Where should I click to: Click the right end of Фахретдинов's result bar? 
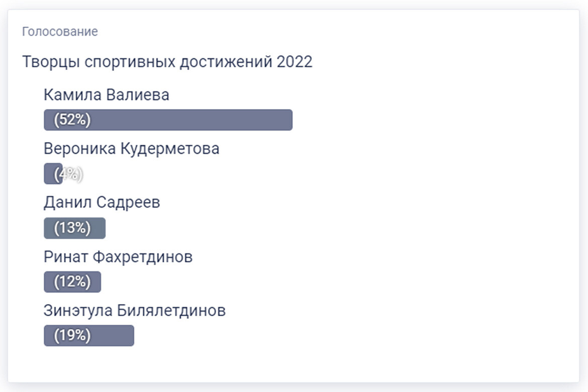point(96,282)
